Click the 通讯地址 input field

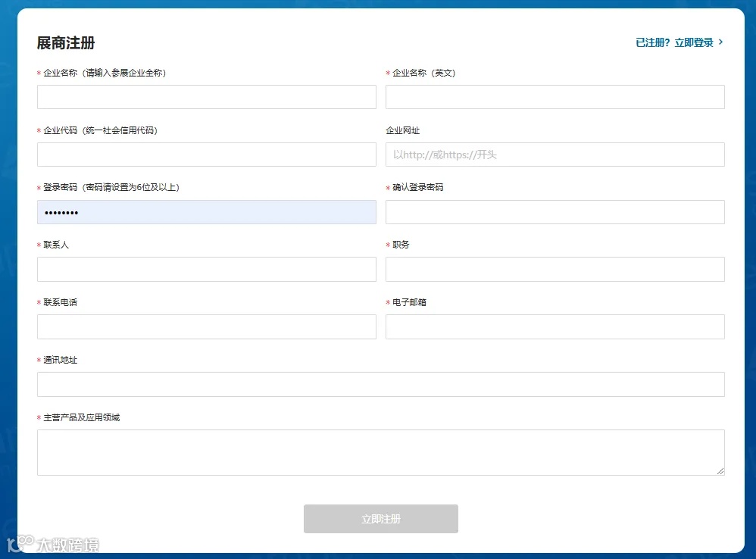(381, 384)
